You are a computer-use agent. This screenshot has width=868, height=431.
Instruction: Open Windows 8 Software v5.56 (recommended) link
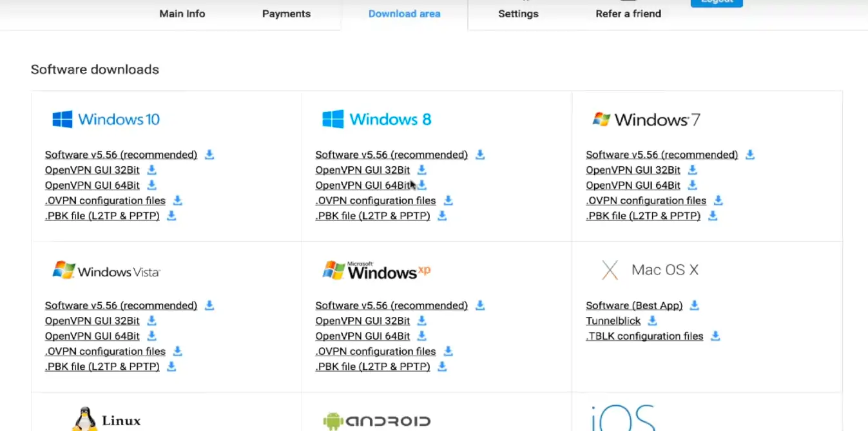click(x=392, y=155)
